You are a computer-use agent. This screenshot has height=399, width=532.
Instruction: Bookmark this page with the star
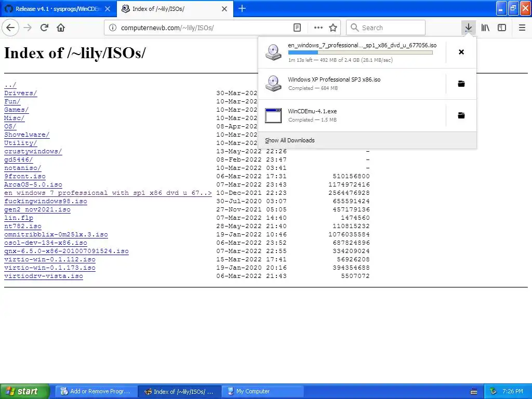point(333,28)
